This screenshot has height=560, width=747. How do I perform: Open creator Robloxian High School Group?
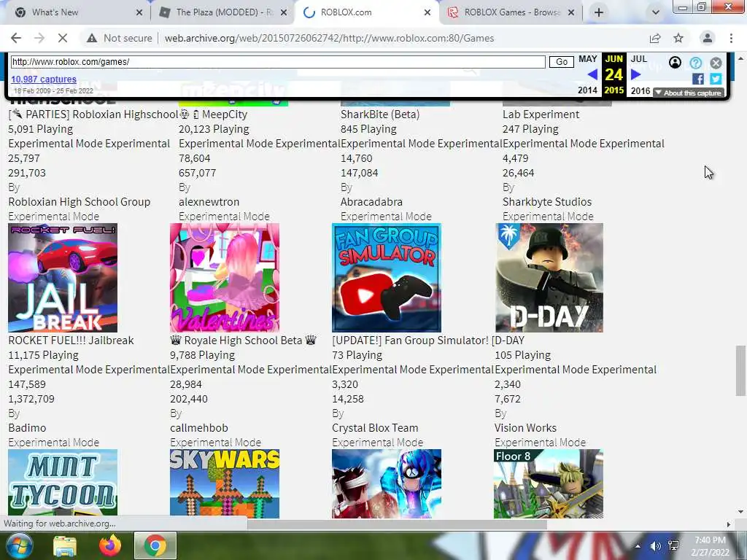(79, 202)
